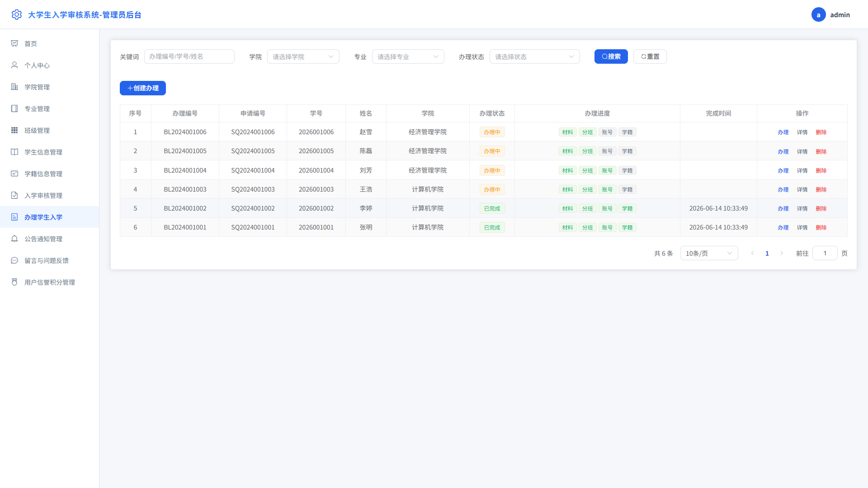The image size is (868, 488).
Task: Click the 个人中心 user icon
Action: [x=14, y=65]
